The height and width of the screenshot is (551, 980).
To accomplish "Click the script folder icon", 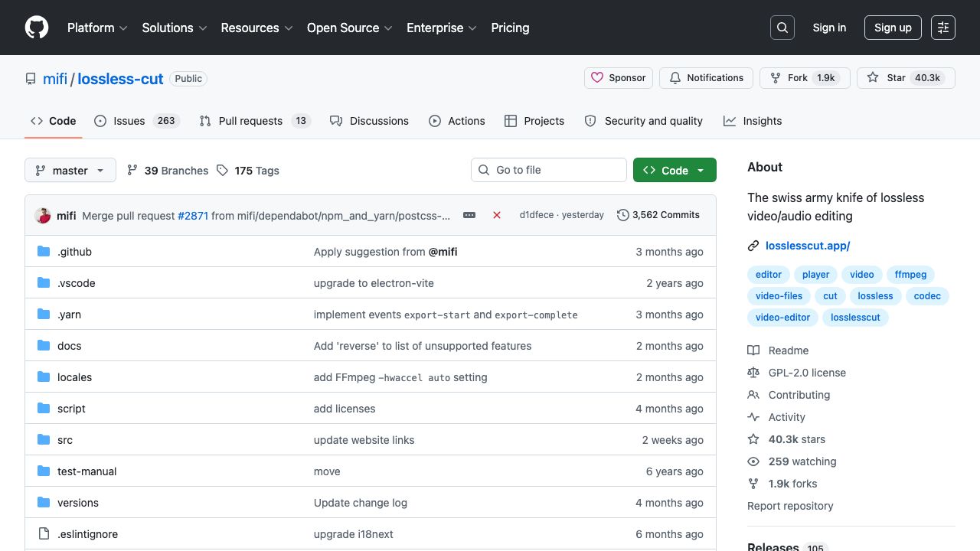I will pyautogui.click(x=44, y=409).
